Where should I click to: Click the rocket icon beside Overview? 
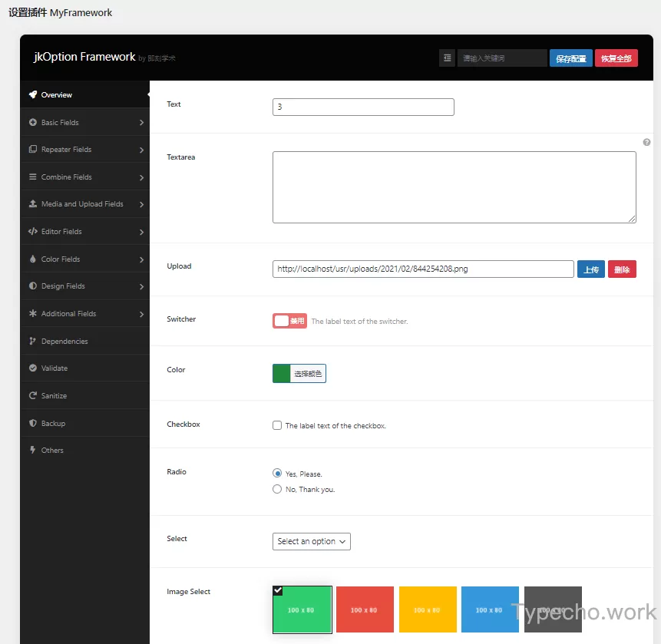[33, 95]
